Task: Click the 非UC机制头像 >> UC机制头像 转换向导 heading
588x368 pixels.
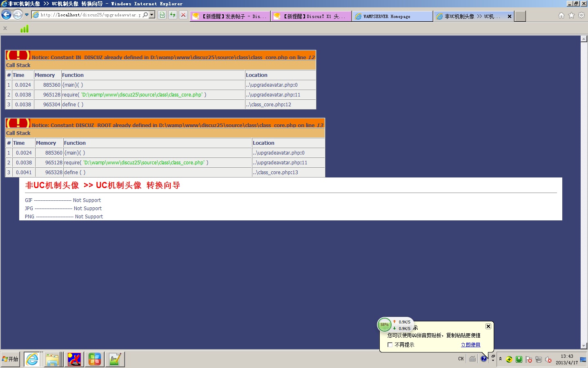Action: coord(102,185)
